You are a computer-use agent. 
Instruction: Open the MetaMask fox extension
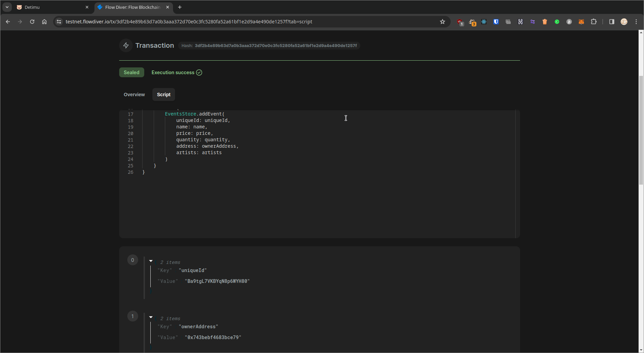pos(581,22)
